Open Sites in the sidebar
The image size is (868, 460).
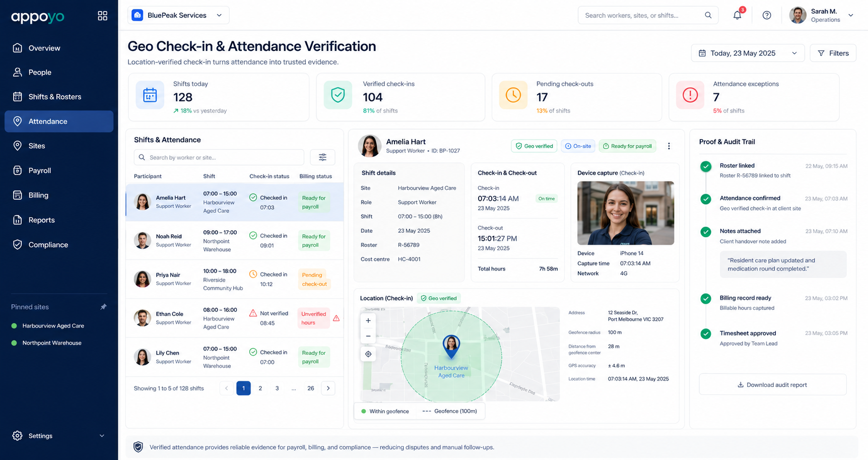59,146
